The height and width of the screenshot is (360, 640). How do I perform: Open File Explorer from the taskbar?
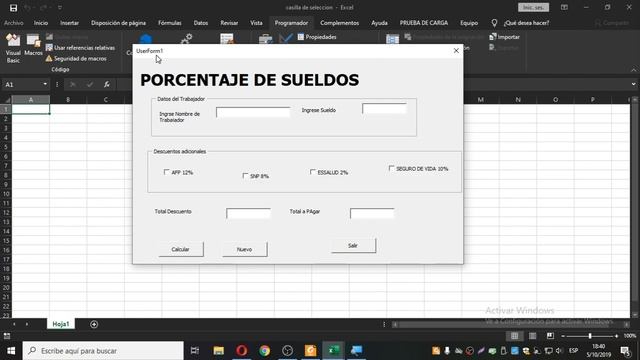(219, 351)
